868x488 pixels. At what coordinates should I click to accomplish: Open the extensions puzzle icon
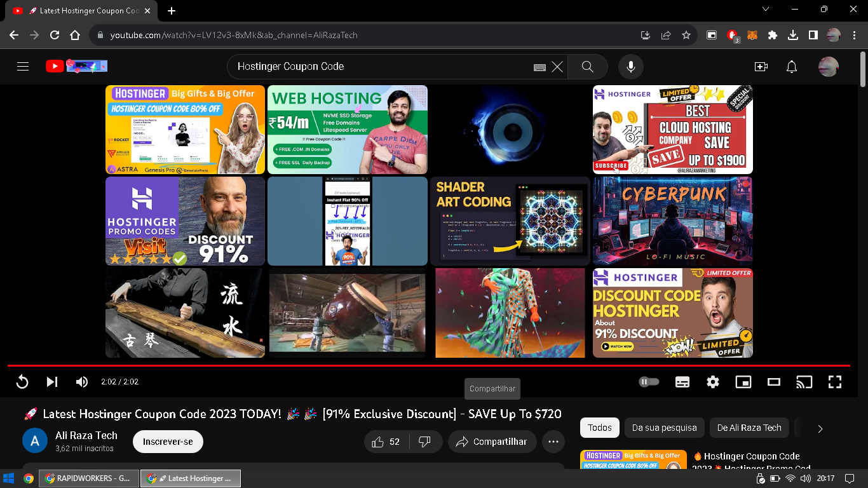tap(773, 35)
